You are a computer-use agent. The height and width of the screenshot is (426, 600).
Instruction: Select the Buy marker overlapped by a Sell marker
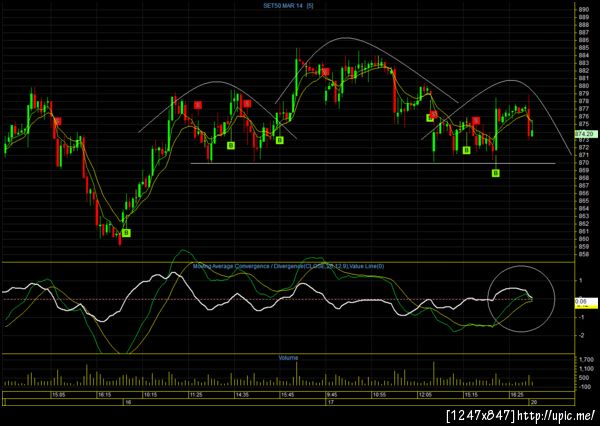(429, 118)
